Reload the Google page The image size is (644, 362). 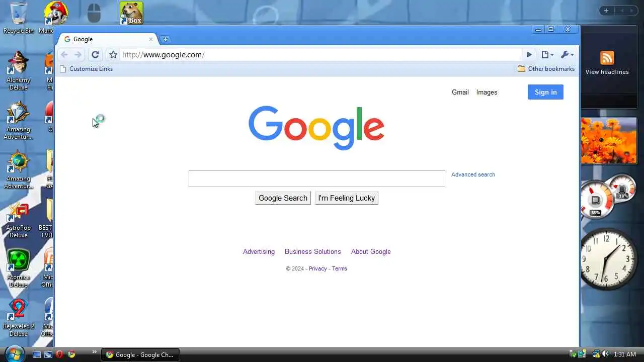point(95,55)
